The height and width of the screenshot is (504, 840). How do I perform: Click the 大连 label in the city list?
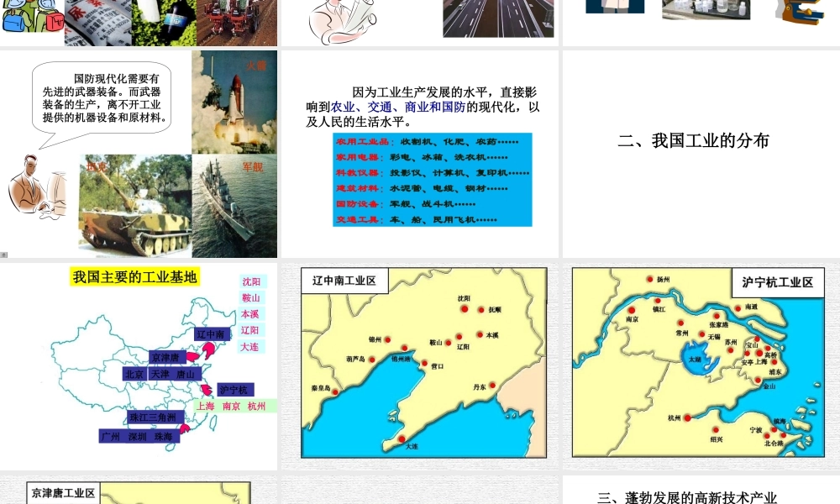click(249, 347)
